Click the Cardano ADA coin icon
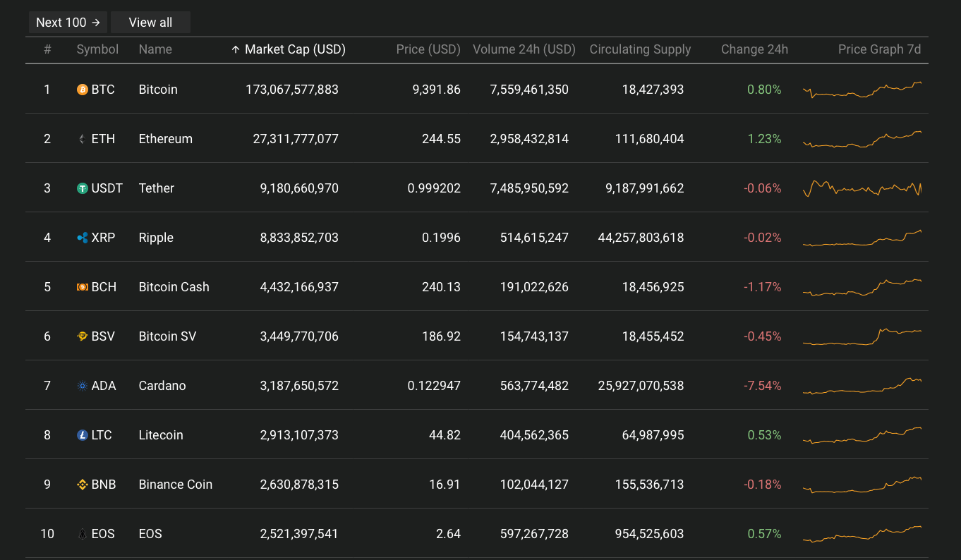The width and height of the screenshot is (961, 560). 83,386
